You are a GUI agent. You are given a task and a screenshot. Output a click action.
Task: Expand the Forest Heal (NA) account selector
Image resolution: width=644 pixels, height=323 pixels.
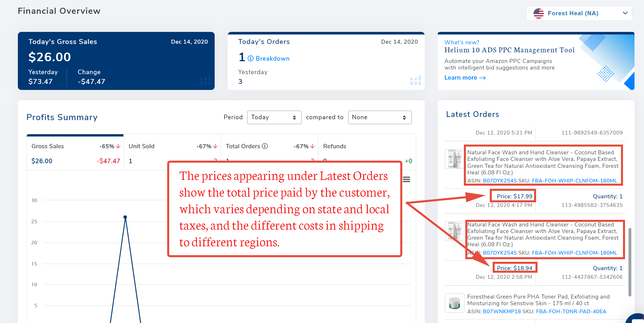click(x=579, y=13)
